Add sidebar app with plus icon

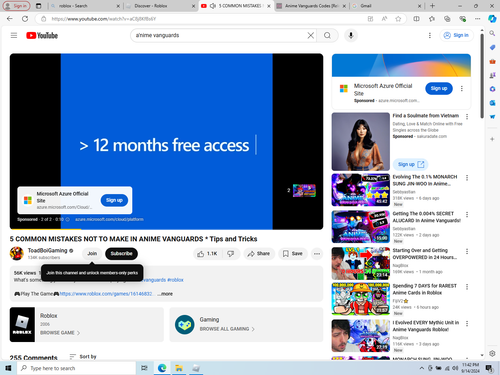click(492, 139)
